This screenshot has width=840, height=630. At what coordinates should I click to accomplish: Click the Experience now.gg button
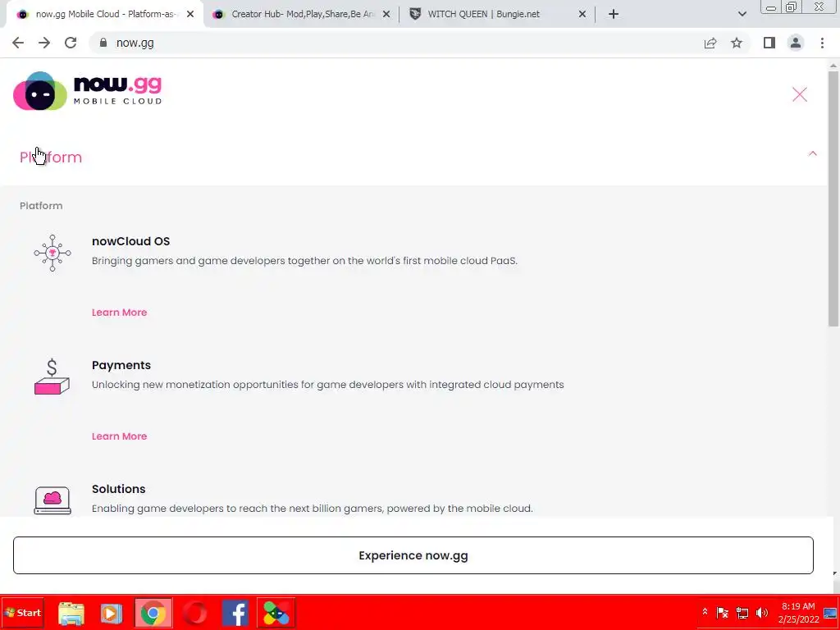413,555
